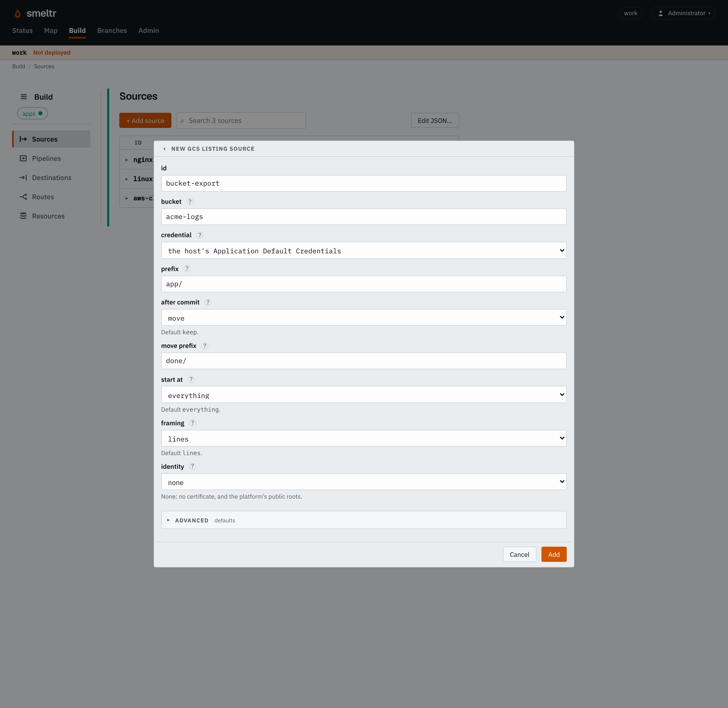Open help for the bucket field
This screenshot has width=728, height=708.
(190, 202)
